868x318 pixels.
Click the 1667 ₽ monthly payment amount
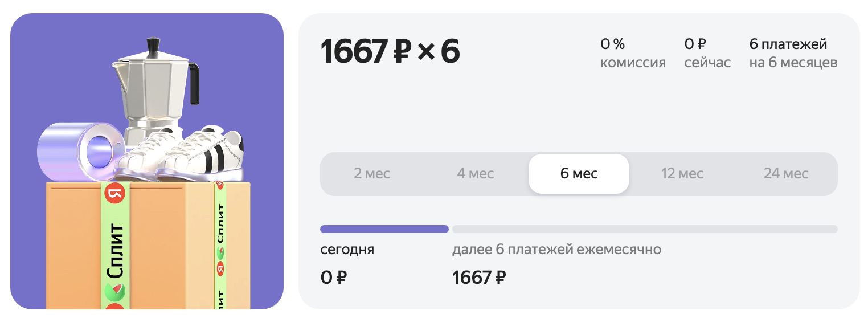point(478,278)
